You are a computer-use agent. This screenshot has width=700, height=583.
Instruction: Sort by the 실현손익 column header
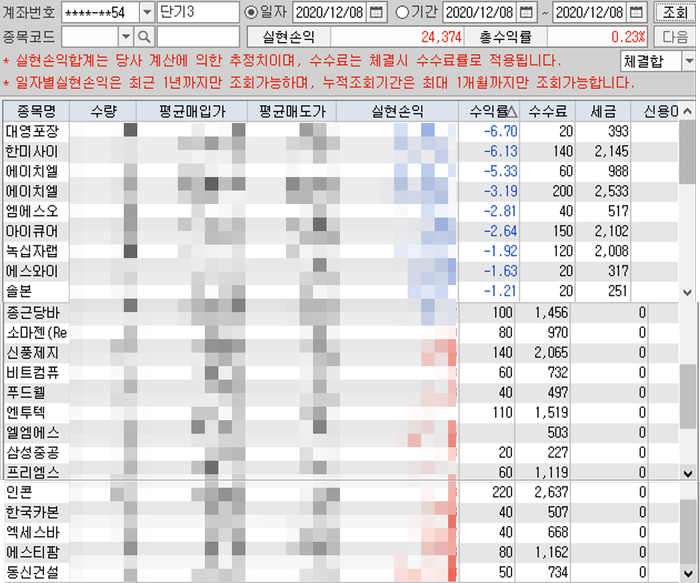click(x=397, y=111)
